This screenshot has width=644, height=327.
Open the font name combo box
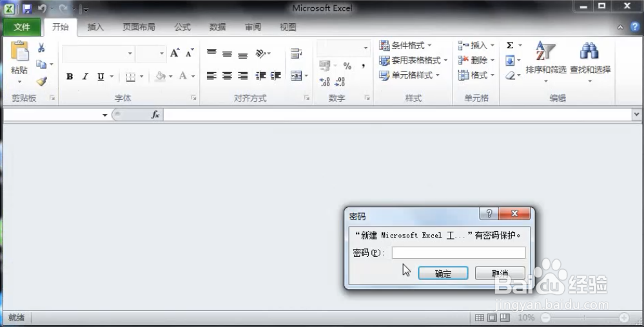[x=98, y=53]
